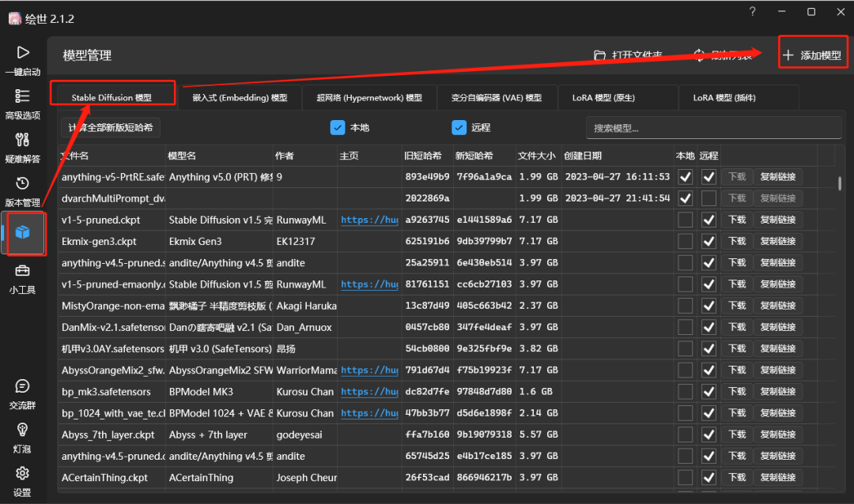Open homepage link for v1-5-pruned.ckpt

click(369, 220)
